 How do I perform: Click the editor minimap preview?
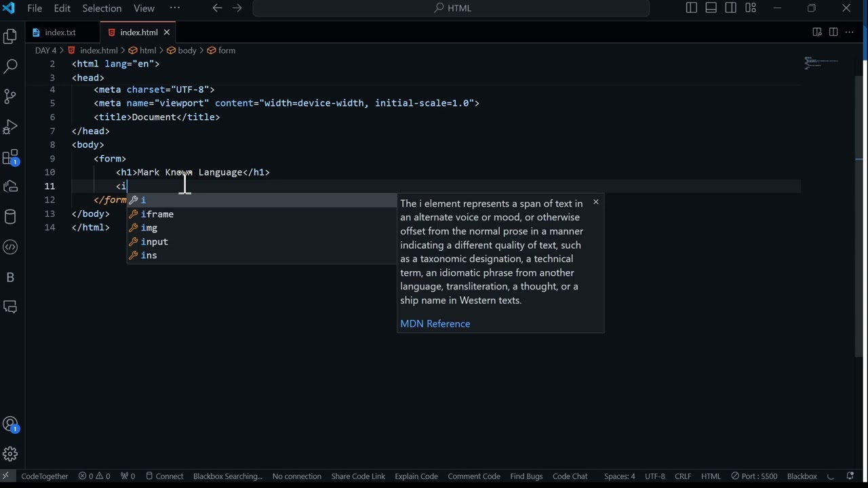pos(822,63)
